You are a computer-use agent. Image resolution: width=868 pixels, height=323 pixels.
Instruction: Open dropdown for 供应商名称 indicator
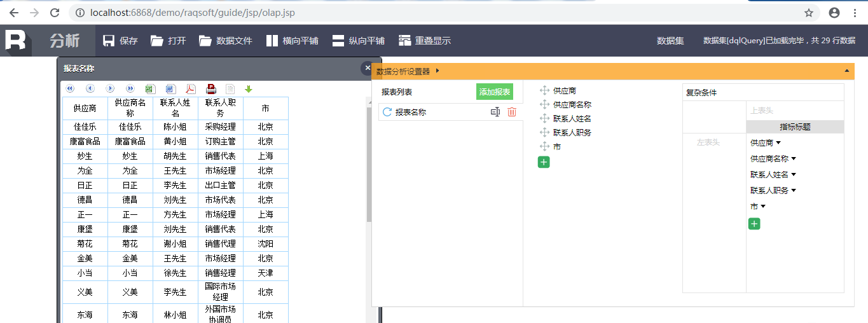(x=794, y=159)
